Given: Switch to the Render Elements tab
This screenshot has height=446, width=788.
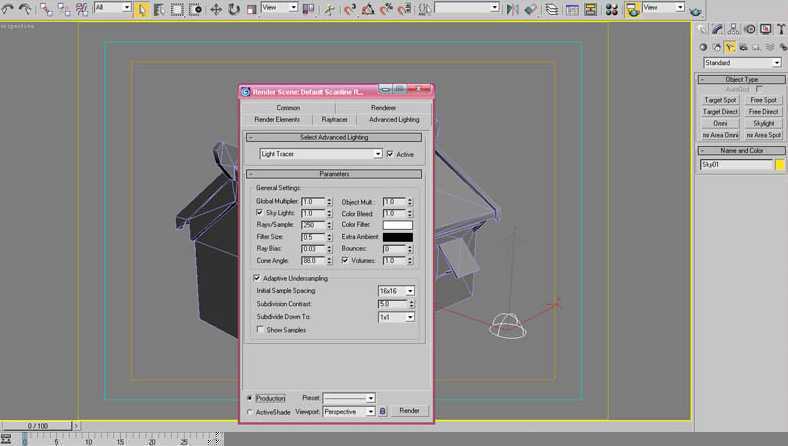Looking at the screenshot, I should tap(277, 120).
